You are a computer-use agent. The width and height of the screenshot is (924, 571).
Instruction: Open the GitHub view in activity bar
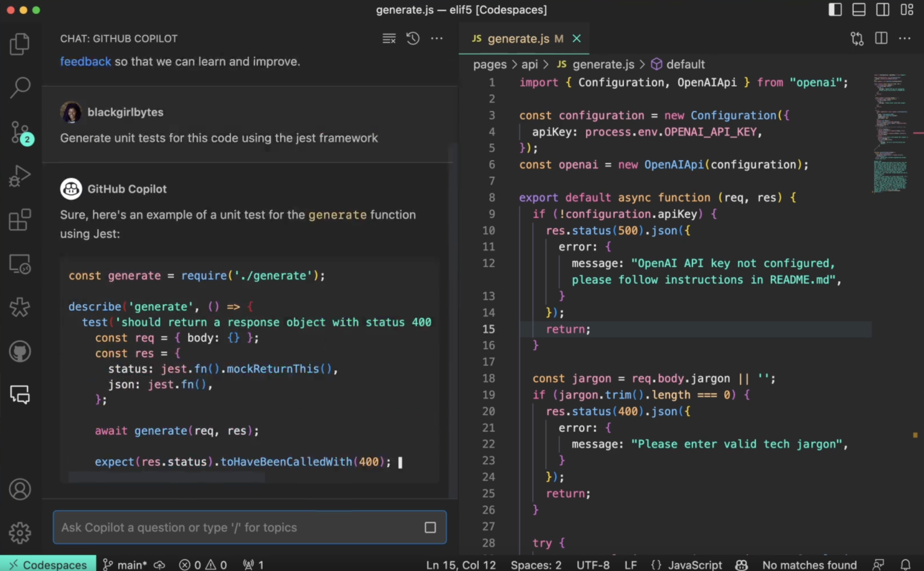20,351
